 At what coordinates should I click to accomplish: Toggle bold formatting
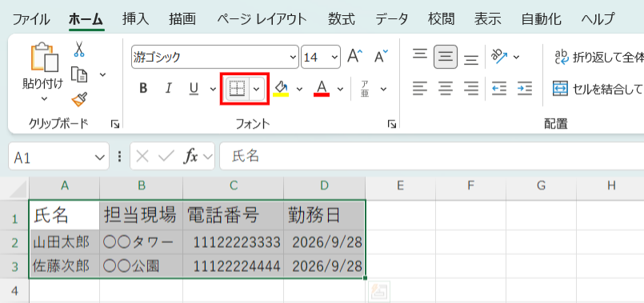point(143,88)
